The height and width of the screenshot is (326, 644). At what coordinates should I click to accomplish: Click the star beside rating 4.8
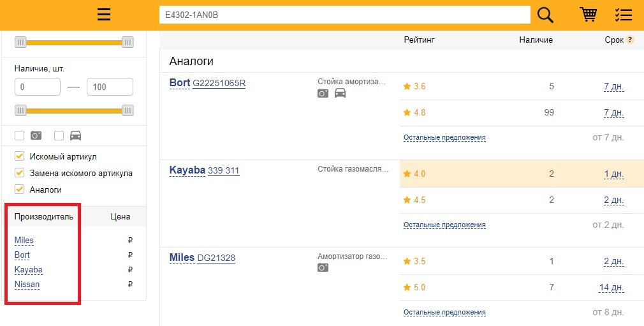click(x=407, y=112)
